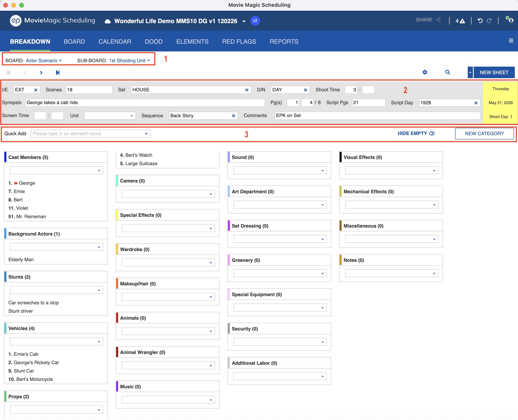Open the Actor Scenario board dropdown
This screenshot has height=420, width=518.
(x=43, y=60)
